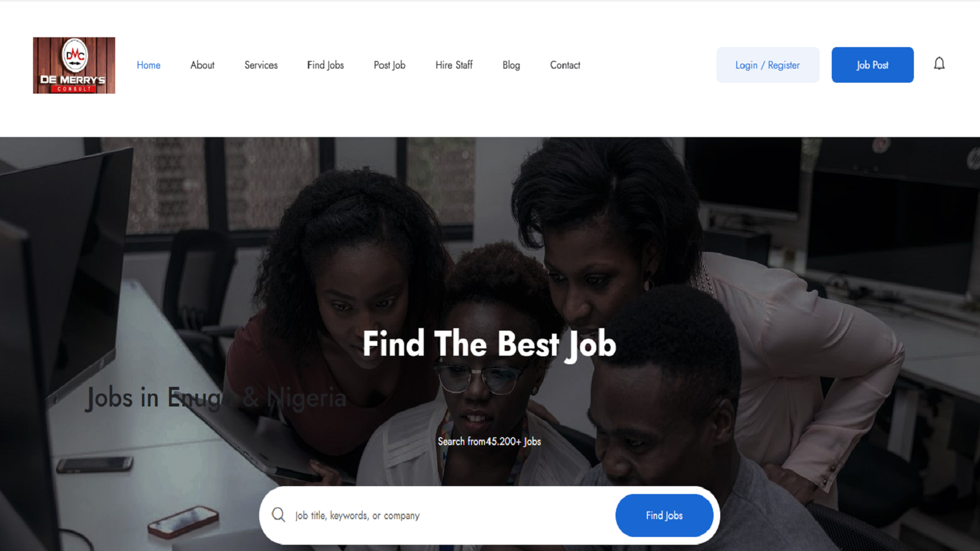Click the De Merry's Consult logo
980x551 pixels.
click(x=74, y=66)
